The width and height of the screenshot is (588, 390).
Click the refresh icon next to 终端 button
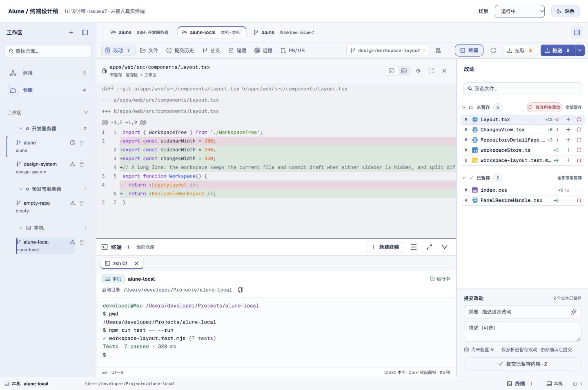pyautogui.click(x=493, y=51)
